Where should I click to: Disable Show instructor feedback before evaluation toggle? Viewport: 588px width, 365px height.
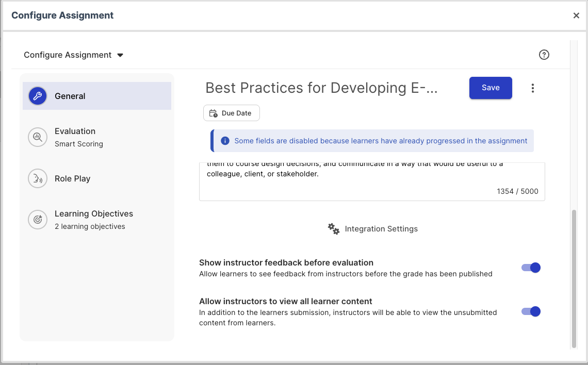(x=531, y=268)
